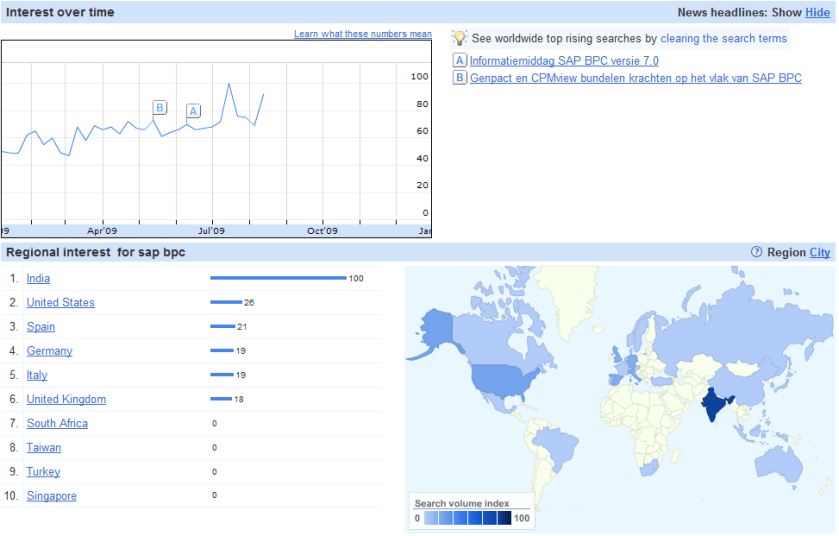This screenshot has height=536, width=839.
Task: Click the B icon beside Genpact headline
Action: (x=460, y=78)
